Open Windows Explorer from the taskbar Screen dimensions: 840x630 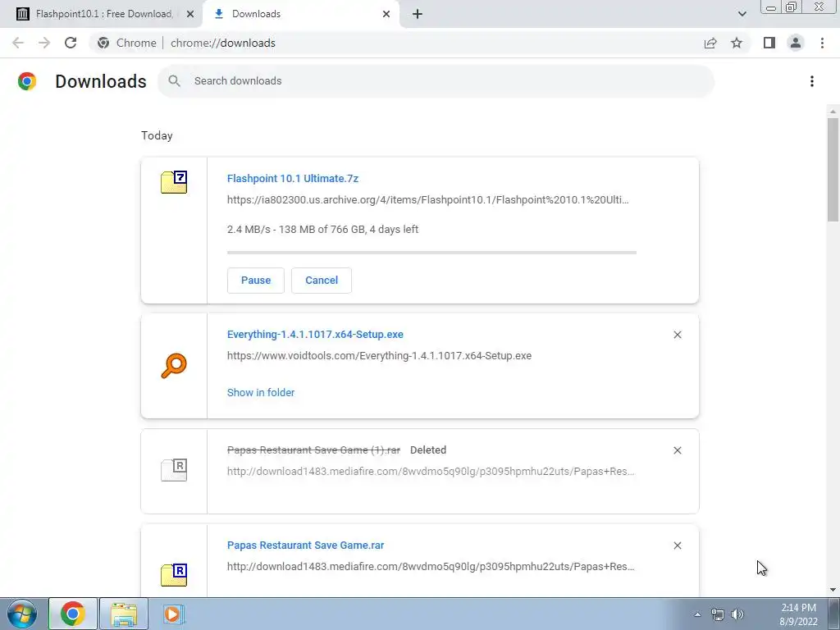coord(124,614)
